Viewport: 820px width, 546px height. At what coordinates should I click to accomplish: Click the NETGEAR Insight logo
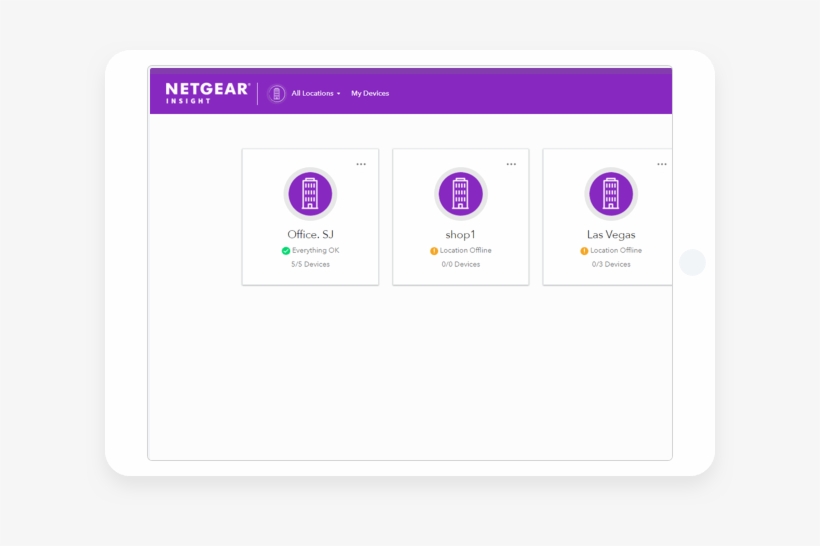pos(208,93)
